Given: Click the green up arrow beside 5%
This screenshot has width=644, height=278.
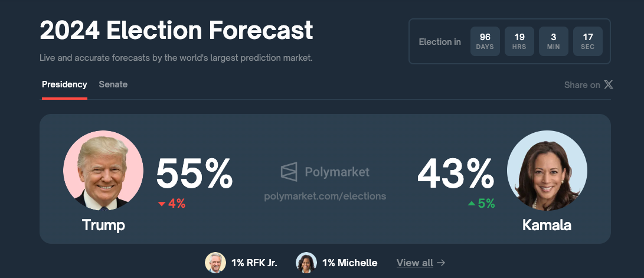Looking at the screenshot, I should click(472, 203).
